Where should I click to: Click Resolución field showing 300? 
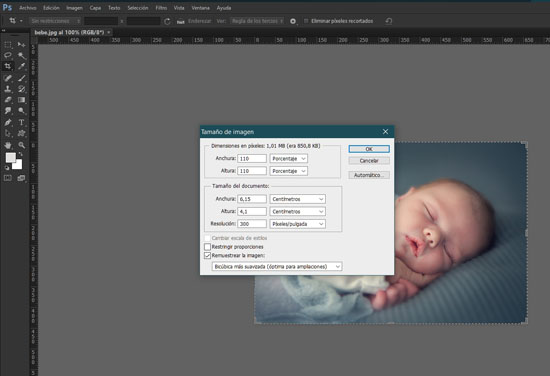click(252, 224)
